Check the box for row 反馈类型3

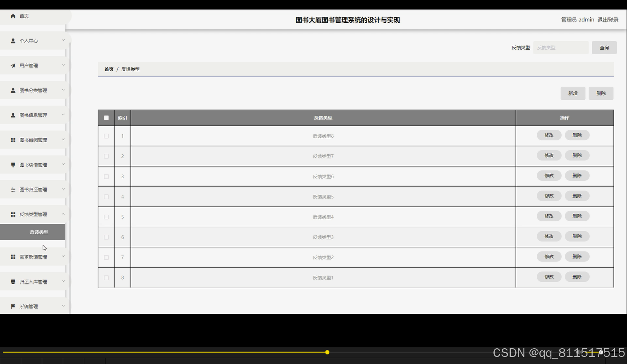pyautogui.click(x=106, y=237)
